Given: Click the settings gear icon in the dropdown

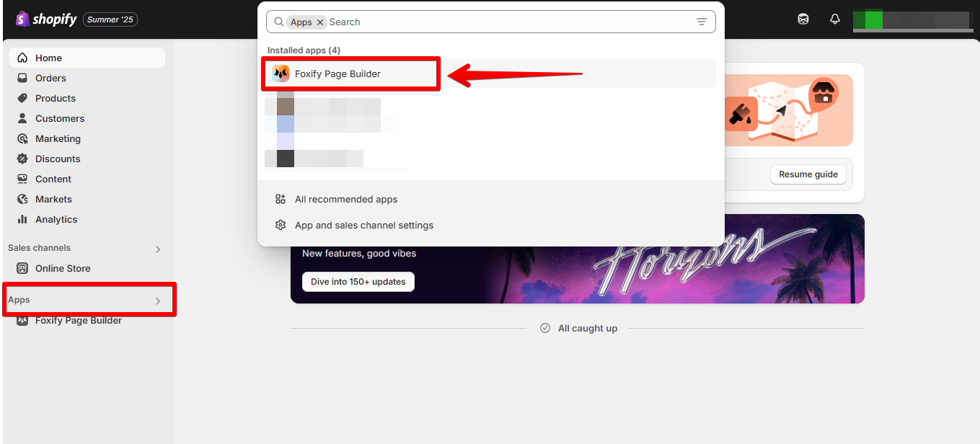Looking at the screenshot, I should click(281, 225).
